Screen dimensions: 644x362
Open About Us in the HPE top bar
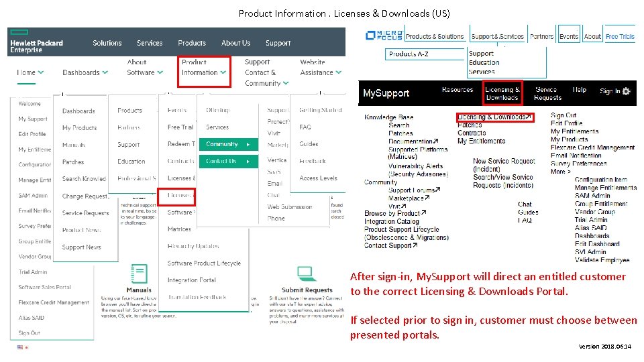tap(235, 43)
